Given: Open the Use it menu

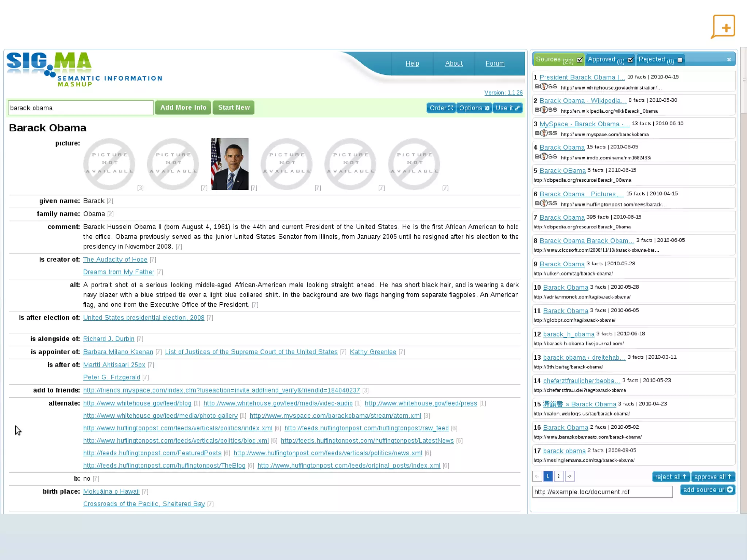Looking at the screenshot, I should coord(507,108).
